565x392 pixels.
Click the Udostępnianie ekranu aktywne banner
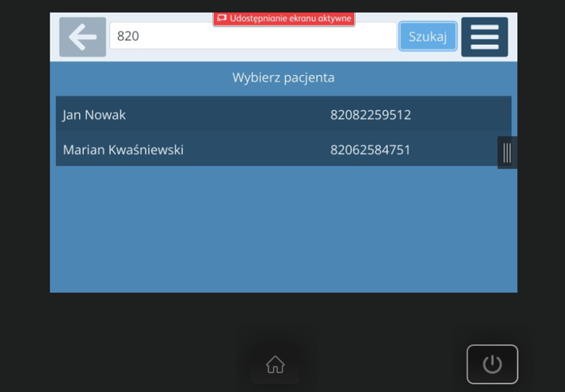[284, 18]
